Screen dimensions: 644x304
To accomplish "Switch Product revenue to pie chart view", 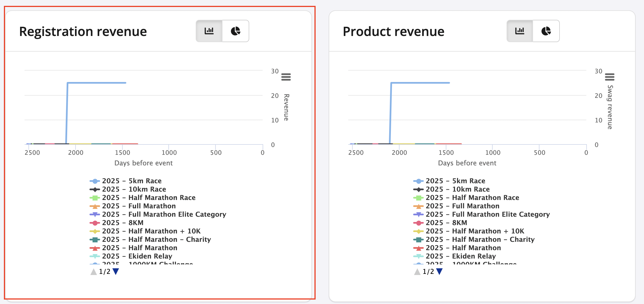I will pos(546,31).
